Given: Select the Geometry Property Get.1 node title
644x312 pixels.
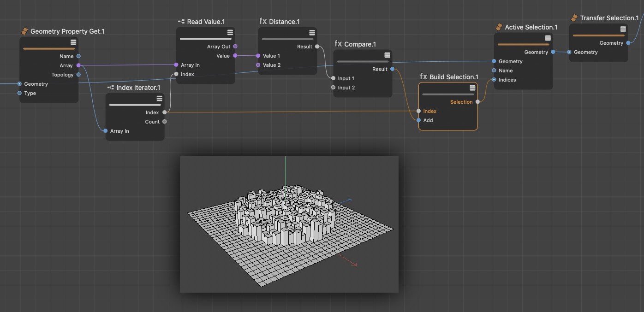Looking at the screenshot, I should (x=67, y=31).
